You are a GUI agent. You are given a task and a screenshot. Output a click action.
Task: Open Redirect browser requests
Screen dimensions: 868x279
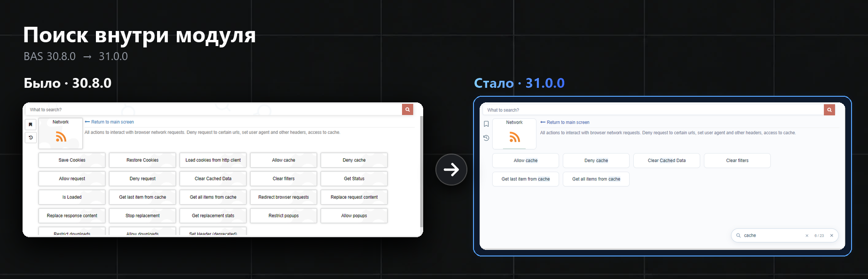pyautogui.click(x=284, y=197)
